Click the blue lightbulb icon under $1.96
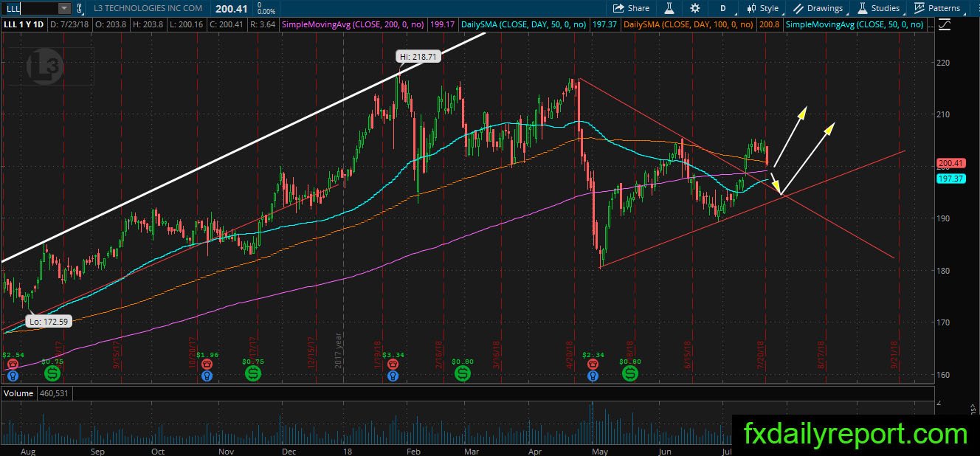The height and width of the screenshot is (456, 980). 207,376
